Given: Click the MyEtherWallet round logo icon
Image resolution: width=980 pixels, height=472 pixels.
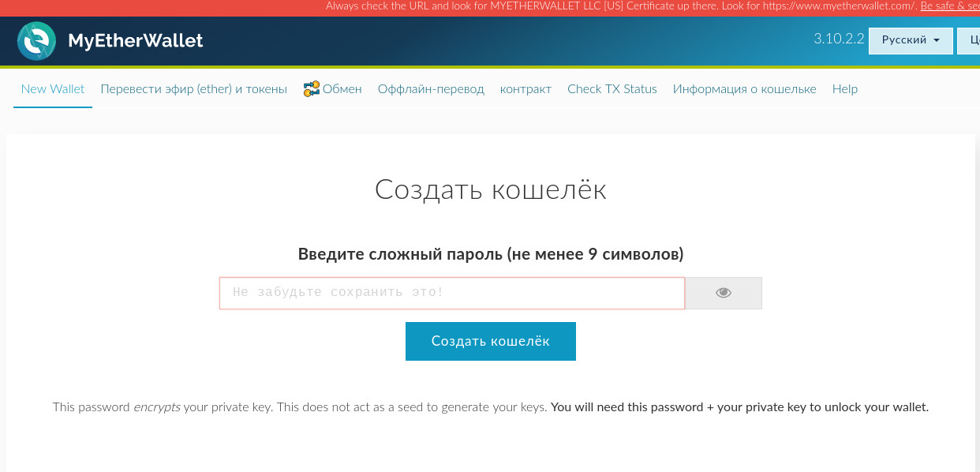Looking at the screenshot, I should 36,41.
